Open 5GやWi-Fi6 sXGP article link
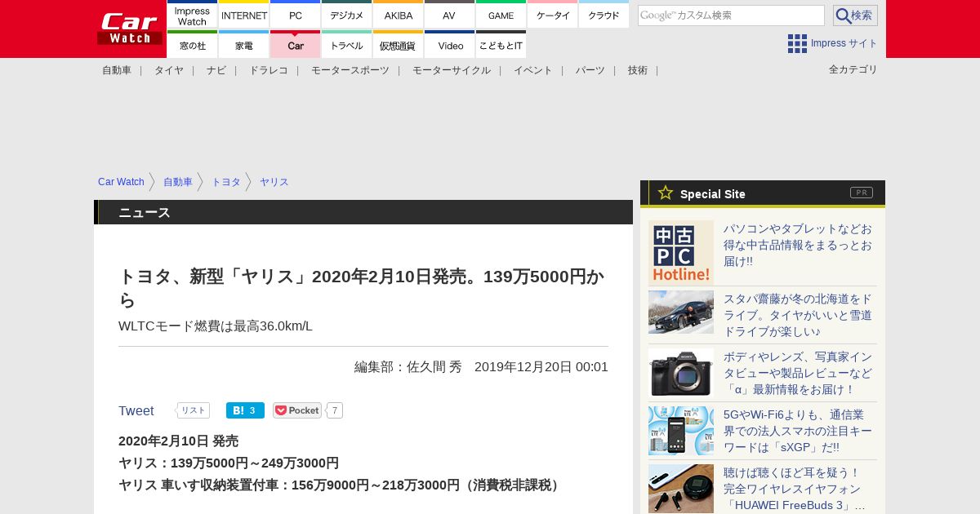Screen dimensions: 980x514 coord(798,431)
